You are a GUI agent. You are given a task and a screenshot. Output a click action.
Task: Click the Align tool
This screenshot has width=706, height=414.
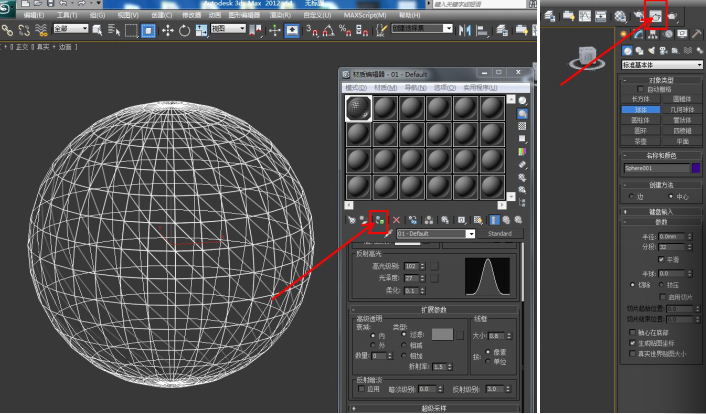tap(482, 30)
